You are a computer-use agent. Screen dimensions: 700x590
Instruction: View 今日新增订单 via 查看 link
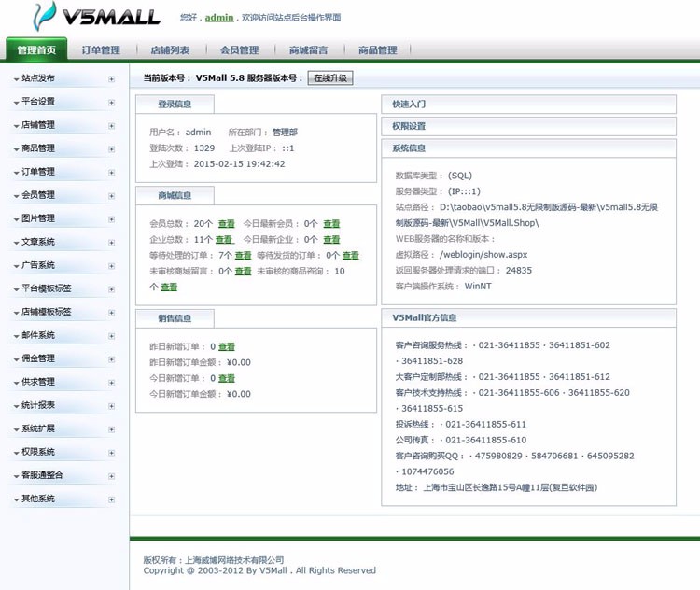point(227,378)
